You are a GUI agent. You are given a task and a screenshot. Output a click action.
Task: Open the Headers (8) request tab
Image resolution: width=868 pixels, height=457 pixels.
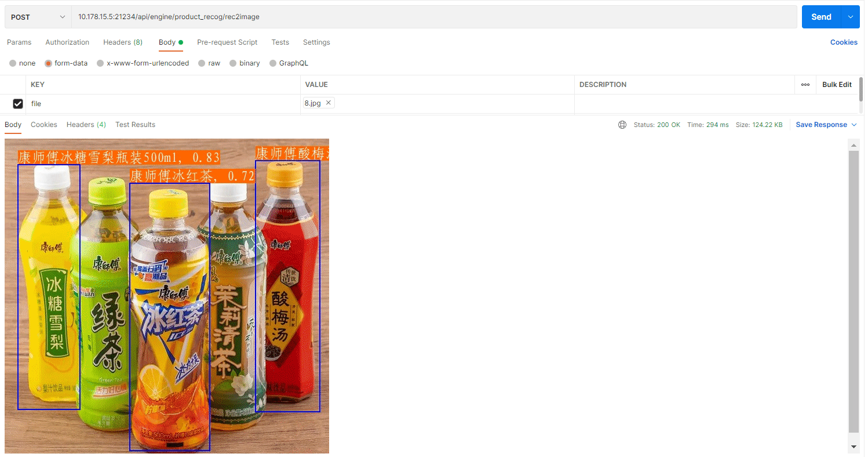[x=123, y=42]
